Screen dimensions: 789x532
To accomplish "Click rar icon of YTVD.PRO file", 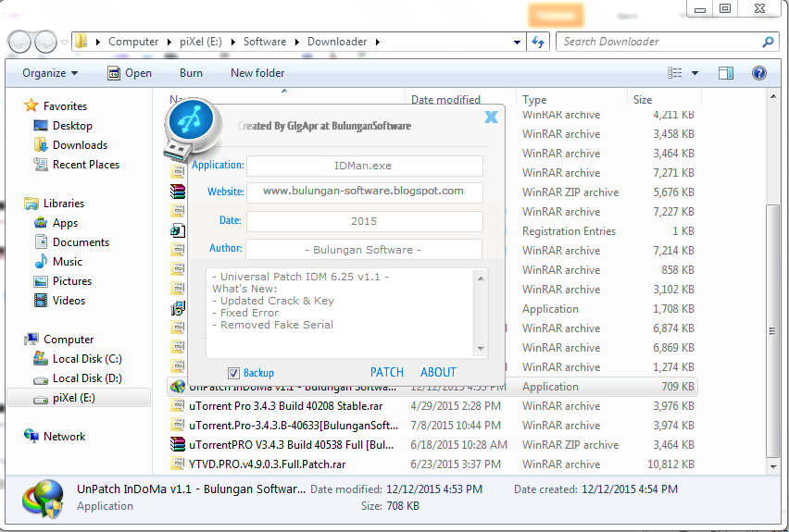I will point(178,464).
